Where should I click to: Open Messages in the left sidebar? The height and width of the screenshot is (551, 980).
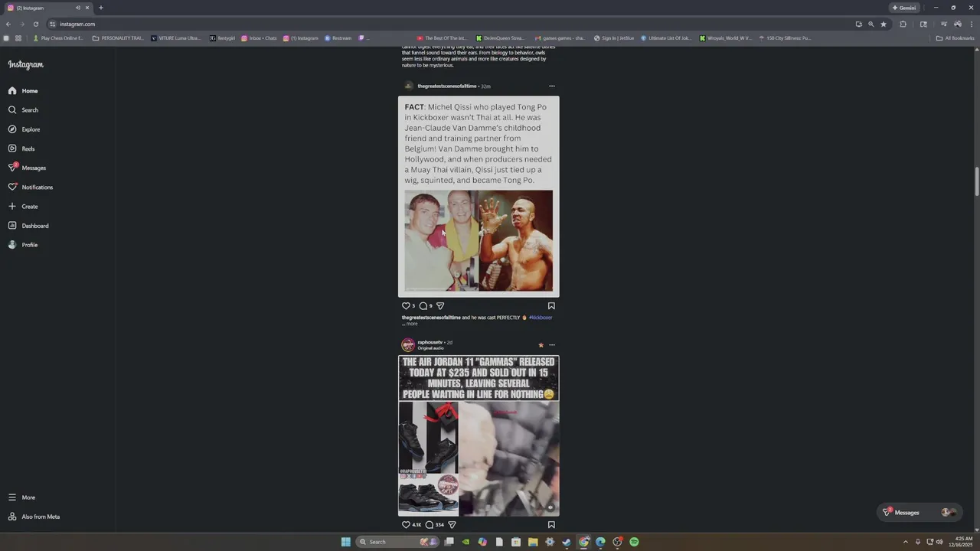(x=27, y=168)
